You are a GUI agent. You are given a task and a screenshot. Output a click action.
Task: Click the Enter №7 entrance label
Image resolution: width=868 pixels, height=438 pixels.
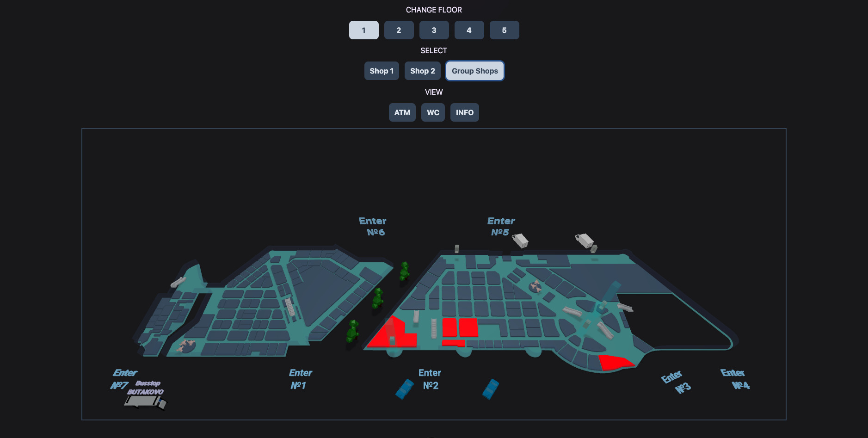click(x=124, y=379)
